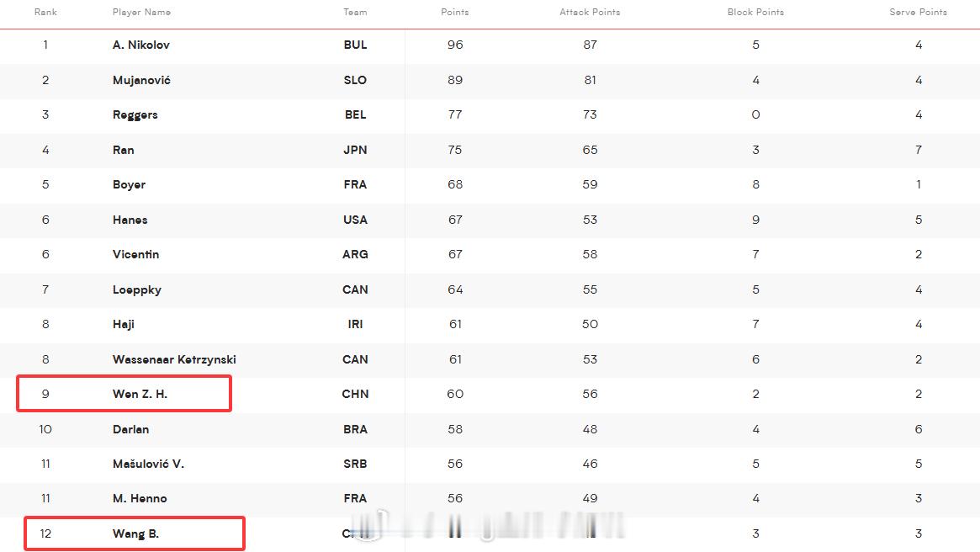Image resolution: width=980 pixels, height=552 pixels.
Task: Select Wassenaar Ketrzynski player name
Action: (x=174, y=359)
